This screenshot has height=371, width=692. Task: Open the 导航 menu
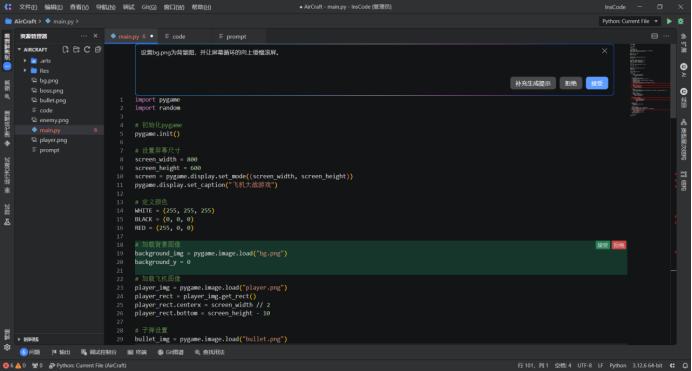pos(106,7)
